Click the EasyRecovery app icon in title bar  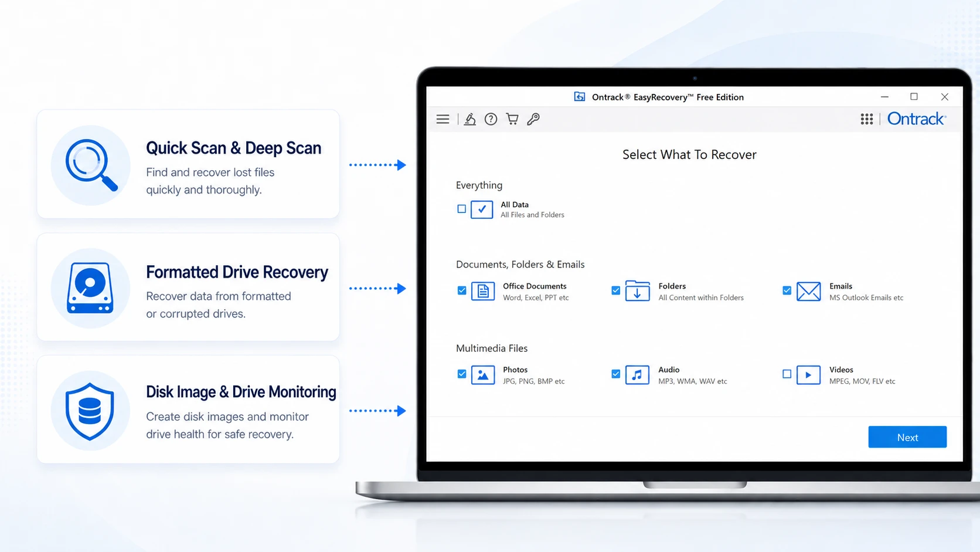pyautogui.click(x=579, y=97)
